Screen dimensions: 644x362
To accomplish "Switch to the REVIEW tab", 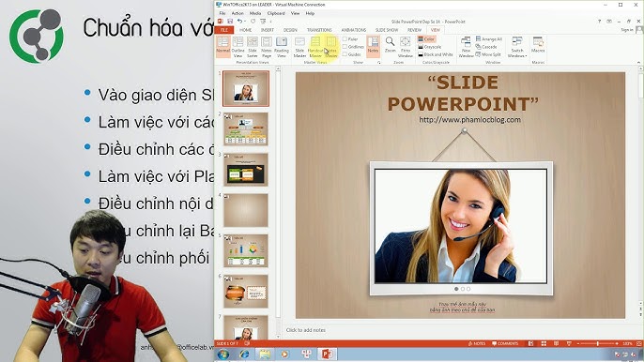I will click(414, 30).
